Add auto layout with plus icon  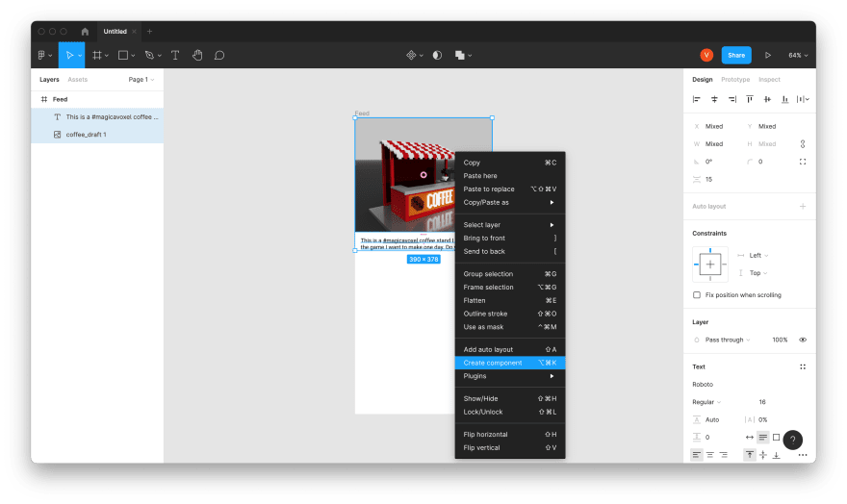click(x=803, y=206)
